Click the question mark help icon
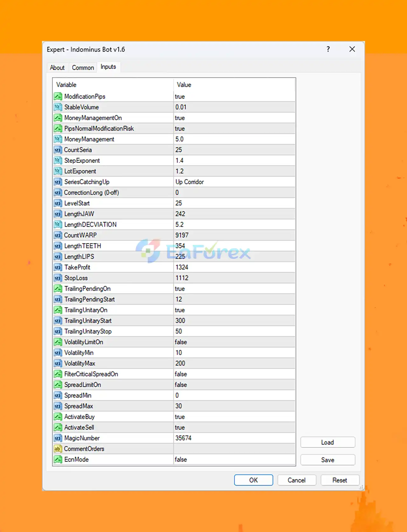This screenshot has width=407, height=532. point(328,49)
